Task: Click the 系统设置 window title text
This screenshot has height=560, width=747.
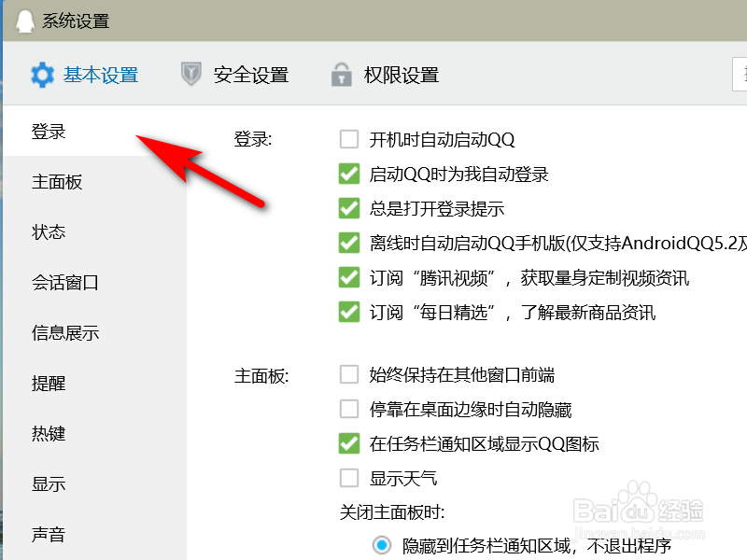Action: pyautogui.click(x=76, y=21)
